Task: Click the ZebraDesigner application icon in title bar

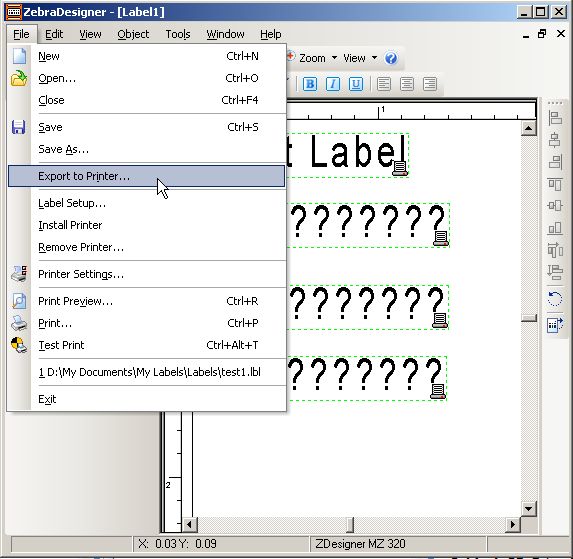Action: click(x=14, y=12)
